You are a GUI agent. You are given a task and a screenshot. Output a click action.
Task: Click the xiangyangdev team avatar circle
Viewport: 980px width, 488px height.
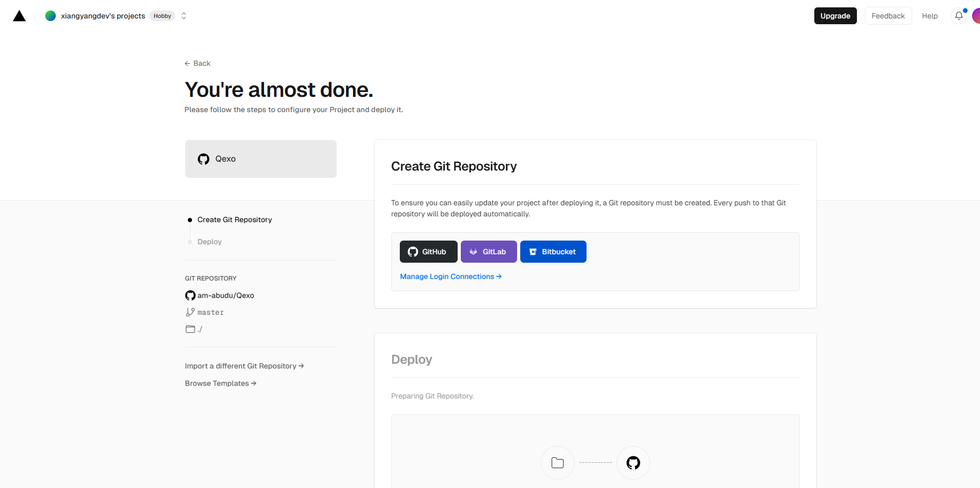[x=50, y=16]
